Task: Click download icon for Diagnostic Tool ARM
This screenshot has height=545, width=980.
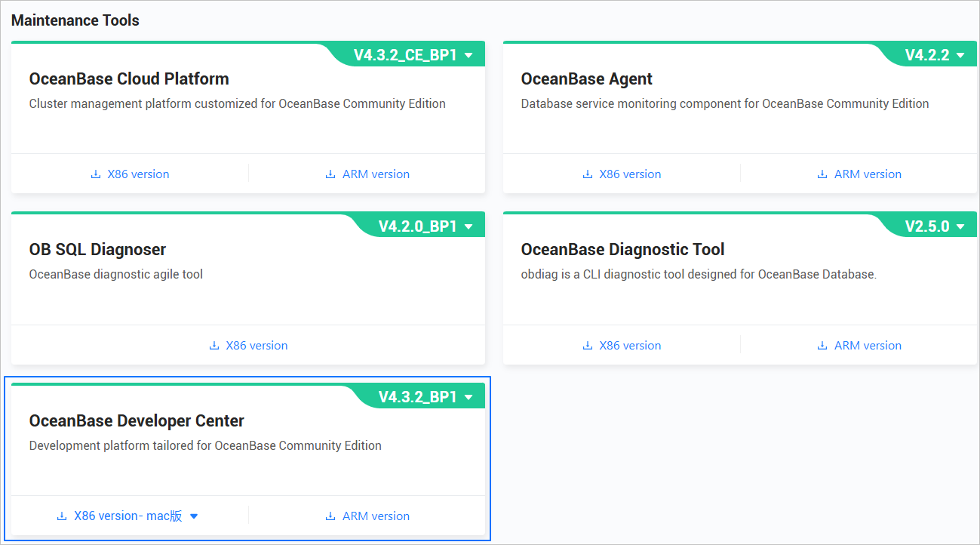Action: [x=822, y=346]
